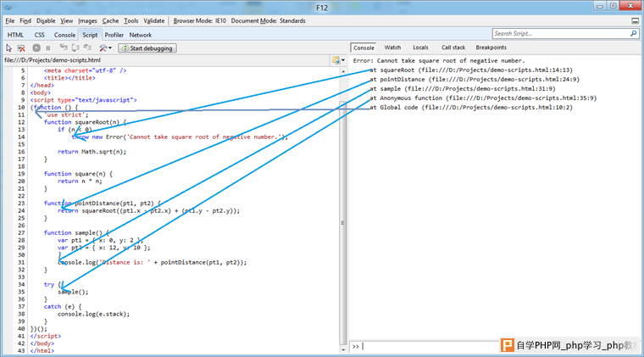Select element by click arrow tool
This screenshot has height=357, width=644.
tap(8, 48)
